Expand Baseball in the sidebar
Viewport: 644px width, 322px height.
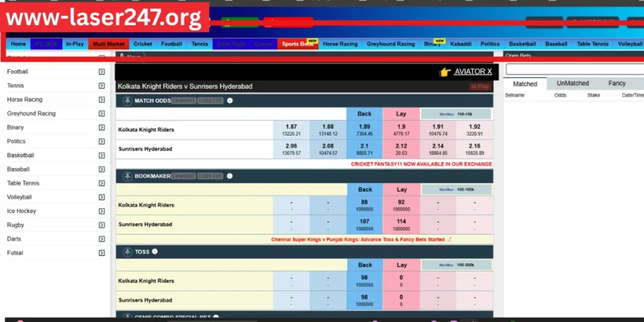pyautogui.click(x=102, y=170)
